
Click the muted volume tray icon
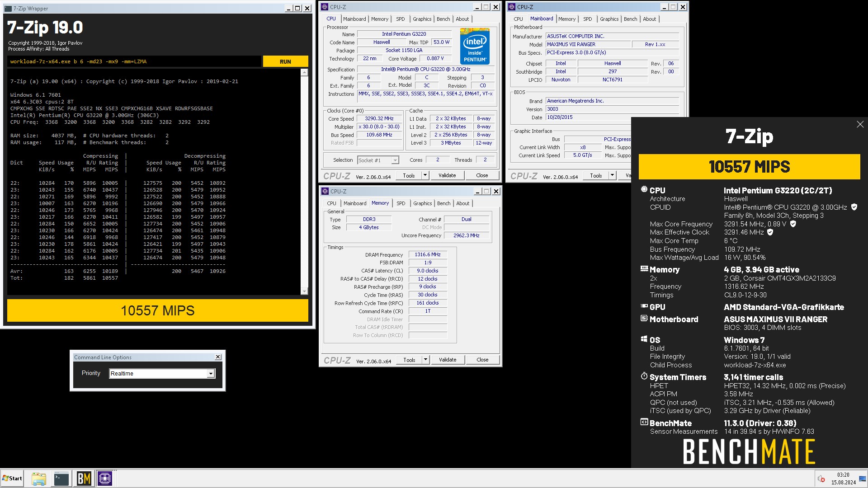(x=821, y=479)
